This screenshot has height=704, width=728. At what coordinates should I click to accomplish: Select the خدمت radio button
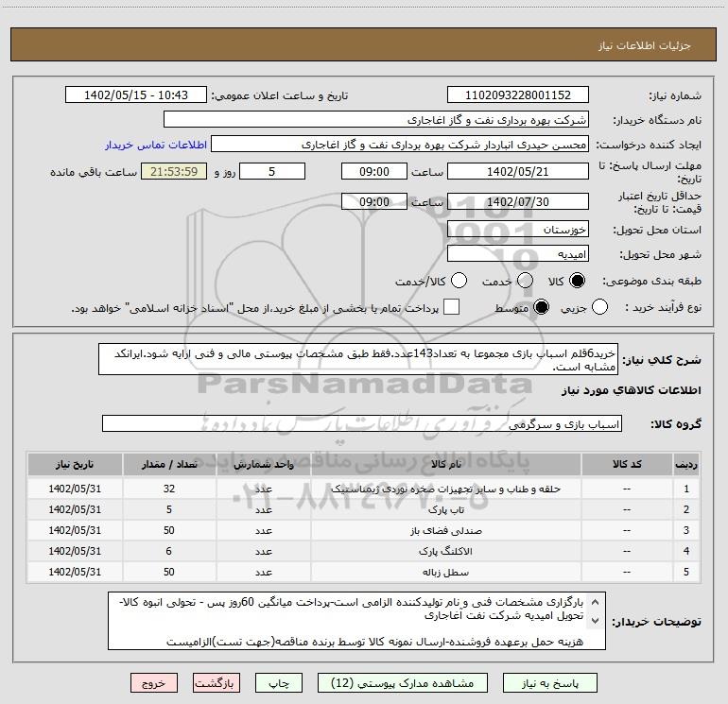pyautogui.click(x=525, y=281)
